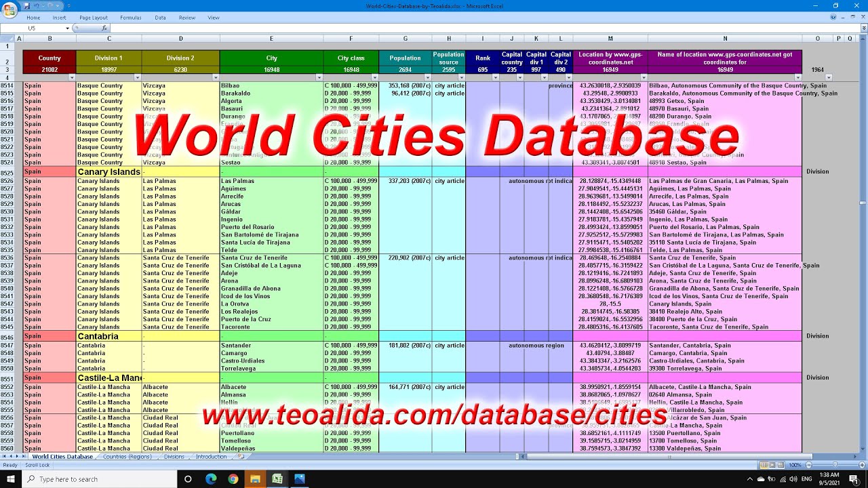Open the Office button menu

point(9,9)
